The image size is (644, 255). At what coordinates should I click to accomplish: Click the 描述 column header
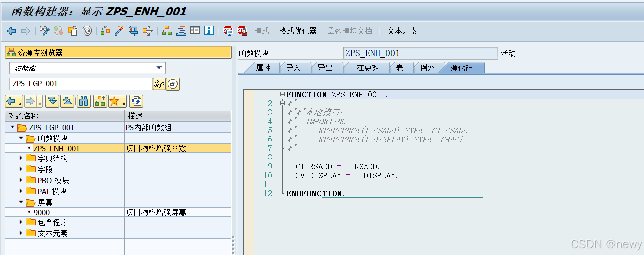[178, 116]
